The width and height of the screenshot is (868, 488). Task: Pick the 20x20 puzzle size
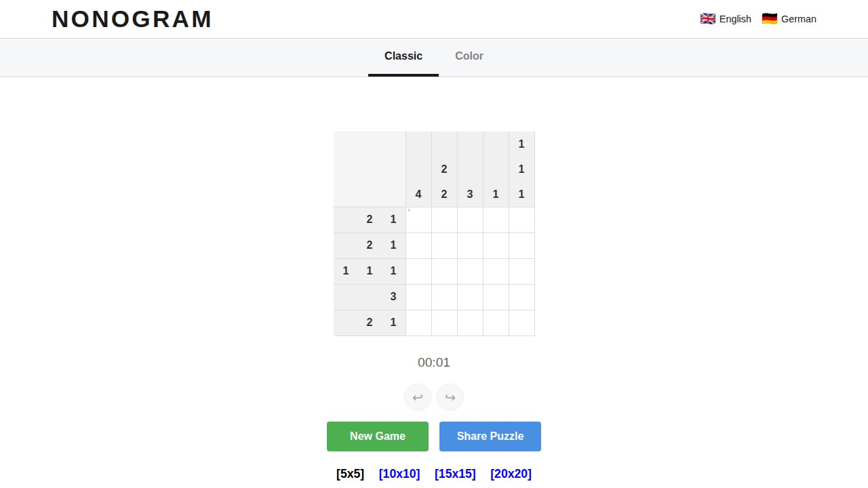point(511,474)
